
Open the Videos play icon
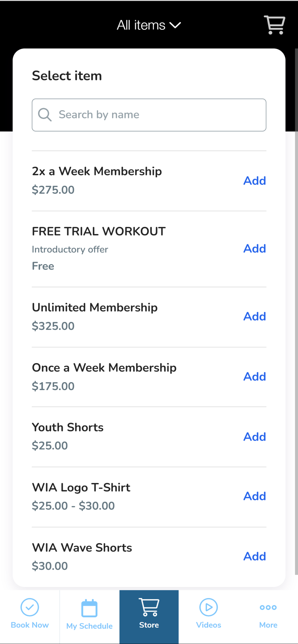point(208,607)
